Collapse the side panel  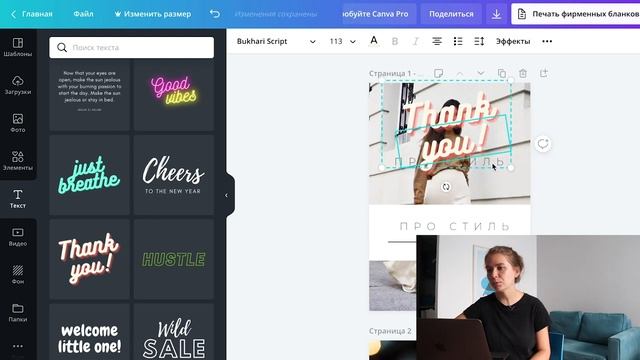(x=227, y=196)
